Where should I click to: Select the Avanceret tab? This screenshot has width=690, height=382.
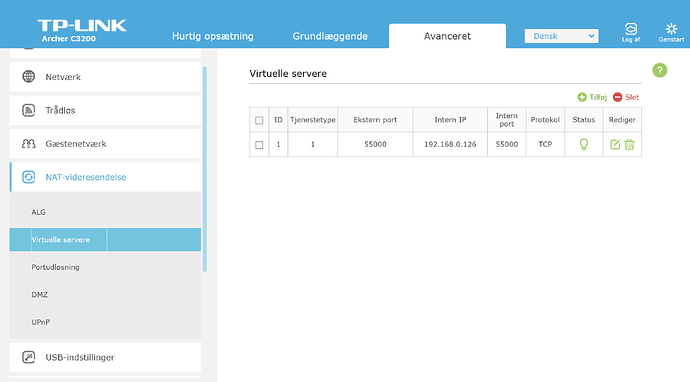(447, 36)
